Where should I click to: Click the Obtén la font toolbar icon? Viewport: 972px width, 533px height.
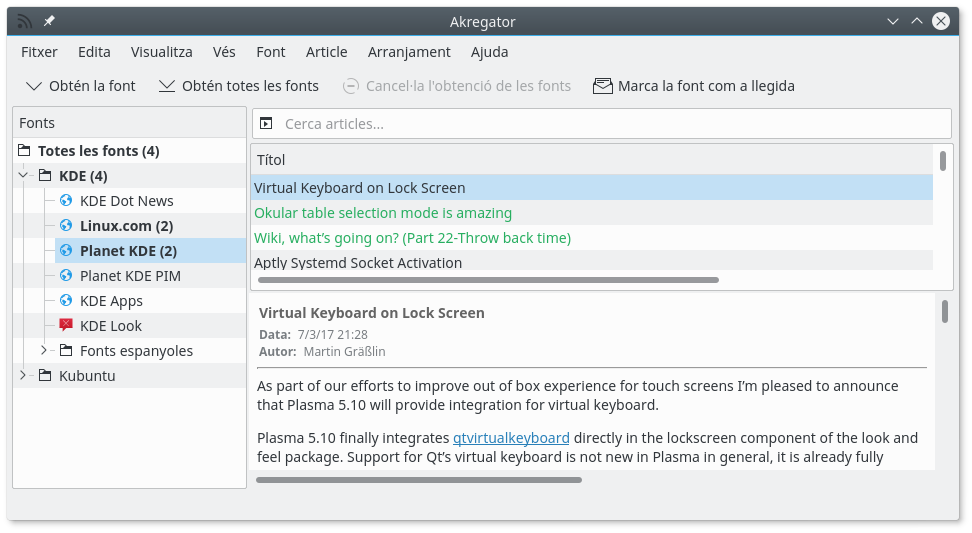point(33,86)
